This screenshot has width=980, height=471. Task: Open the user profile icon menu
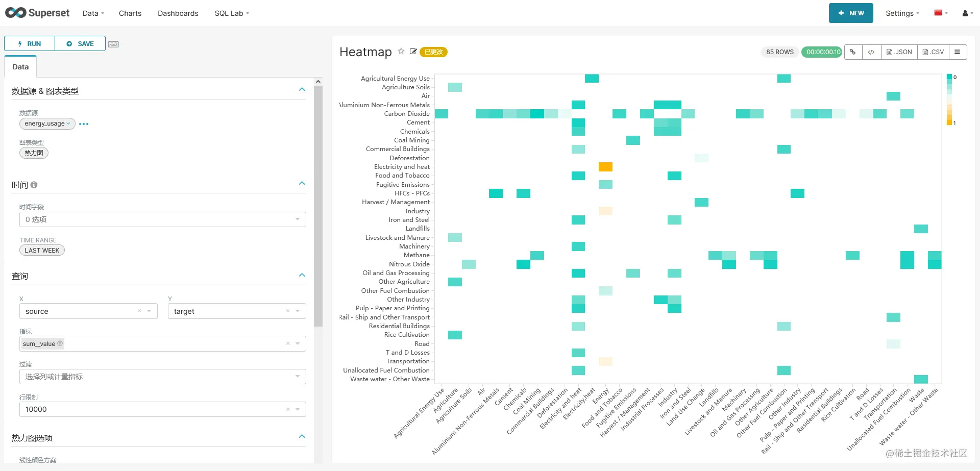[x=968, y=13]
